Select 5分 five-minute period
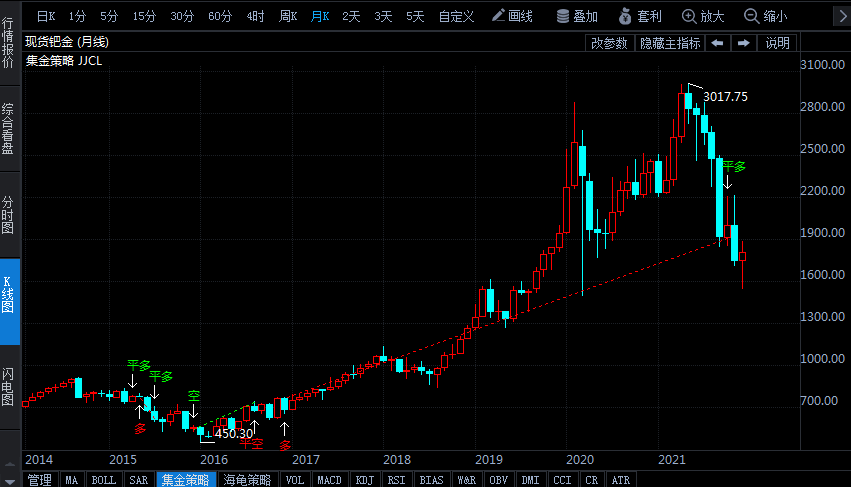 tap(109, 16)
